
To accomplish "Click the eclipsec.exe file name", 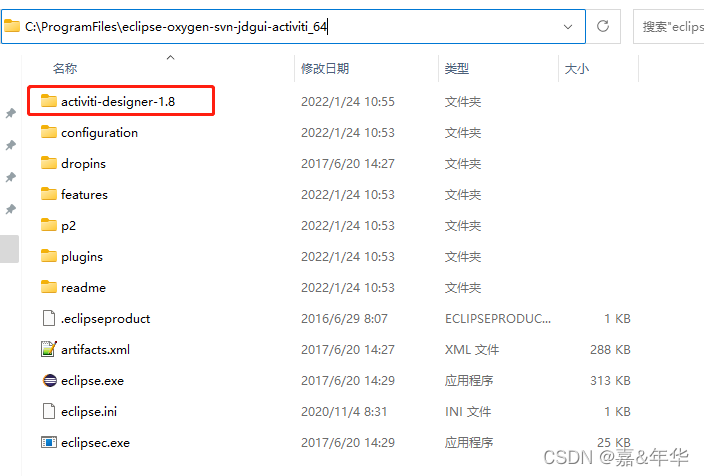I will click(x=95, y=443).
